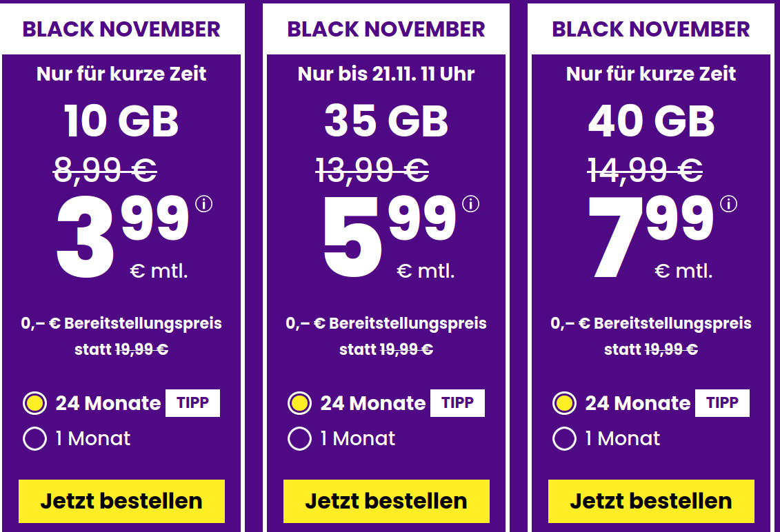Click the TIPP badge on the 40 GB card
The height and width of the screenshot is (532, 780).
click(x=721, y=402)
